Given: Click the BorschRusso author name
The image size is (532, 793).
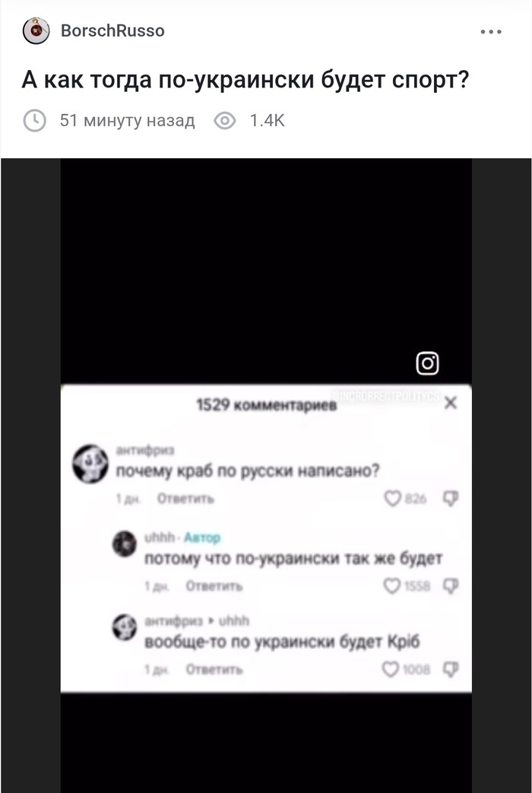Looking at the screenshot, I should (112, 31).
